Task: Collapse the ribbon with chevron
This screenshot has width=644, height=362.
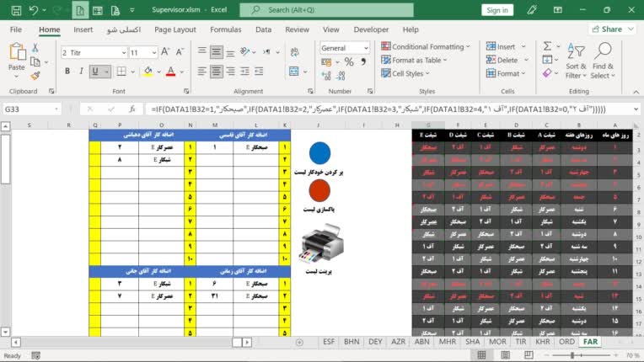Action: point(636,92)
